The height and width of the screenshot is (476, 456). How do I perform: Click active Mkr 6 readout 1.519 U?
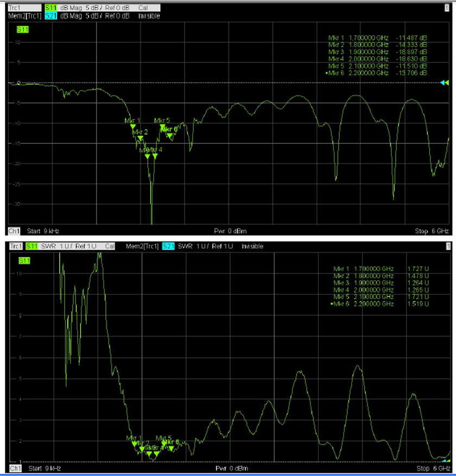pos(379,304)
